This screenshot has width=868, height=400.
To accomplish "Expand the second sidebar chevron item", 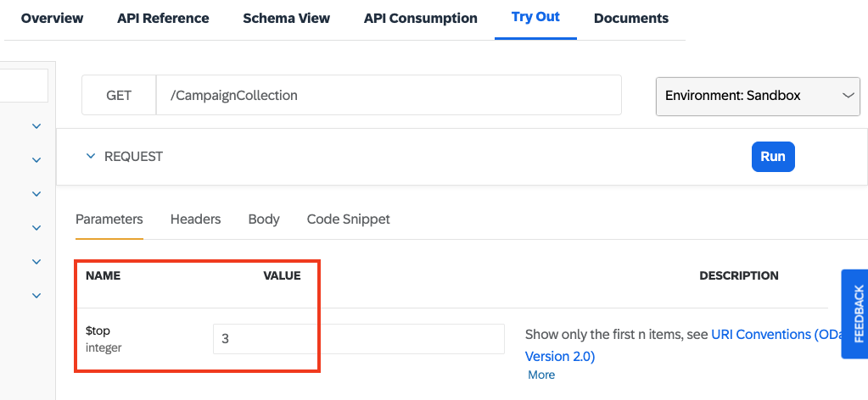I will pos(36,160).
